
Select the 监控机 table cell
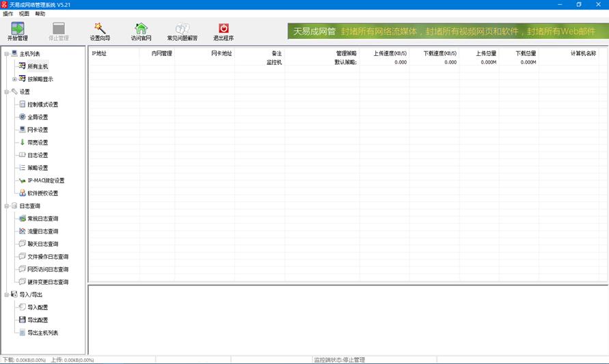tap(274, 62)
